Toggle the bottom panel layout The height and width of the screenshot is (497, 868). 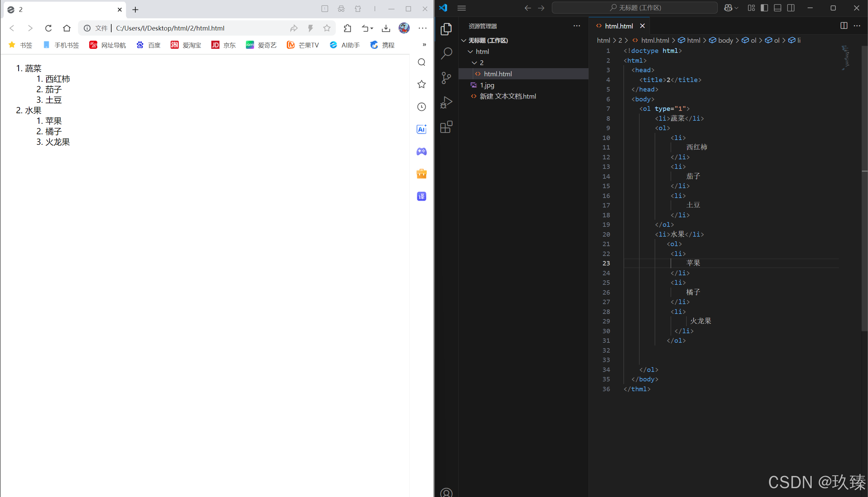777,8
